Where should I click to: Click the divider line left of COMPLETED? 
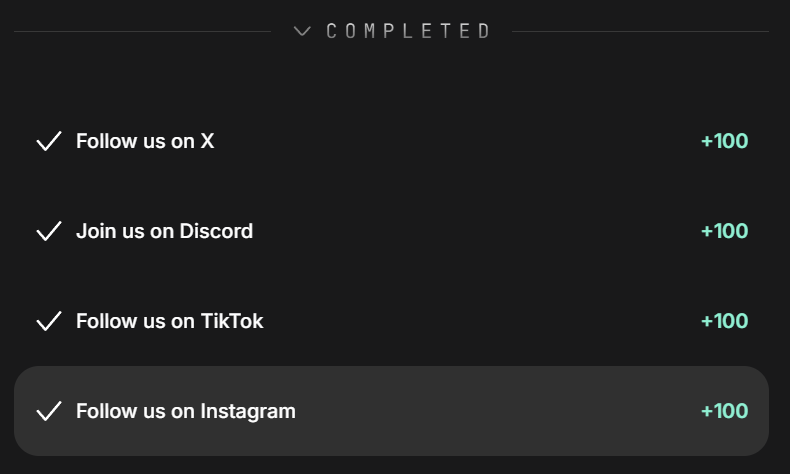(142, 32)
